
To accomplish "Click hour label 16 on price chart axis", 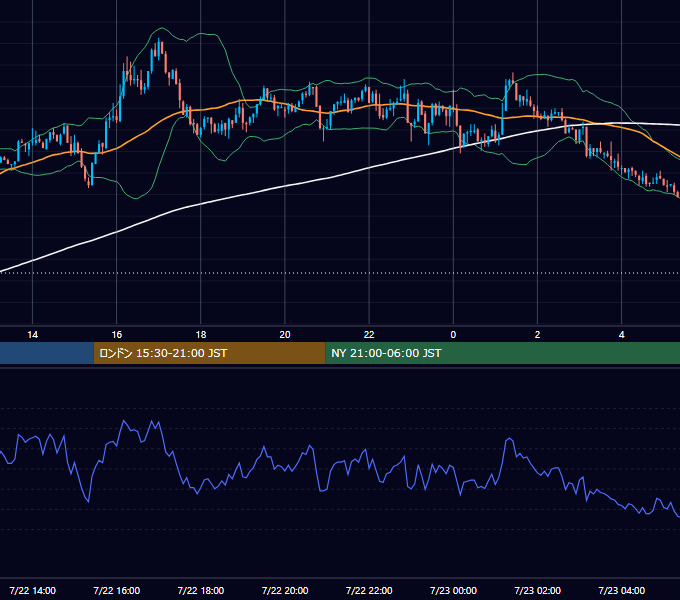I will (x=117, y=335).
